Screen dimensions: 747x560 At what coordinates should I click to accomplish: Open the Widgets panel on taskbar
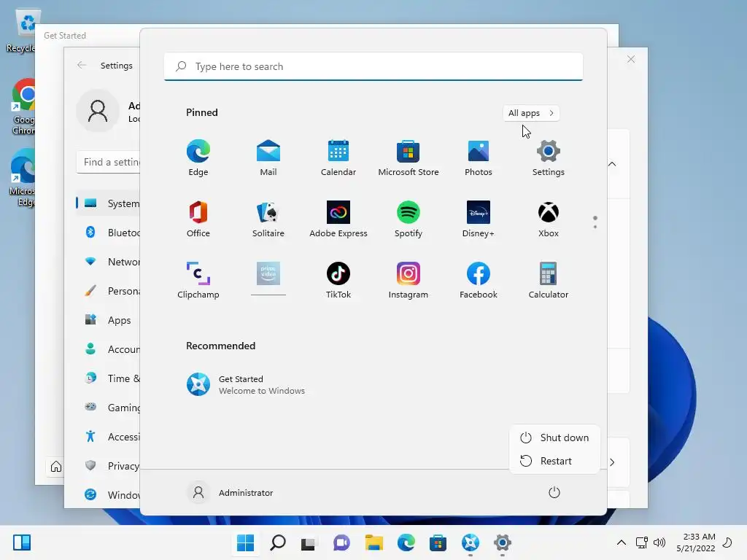[22, 542]
